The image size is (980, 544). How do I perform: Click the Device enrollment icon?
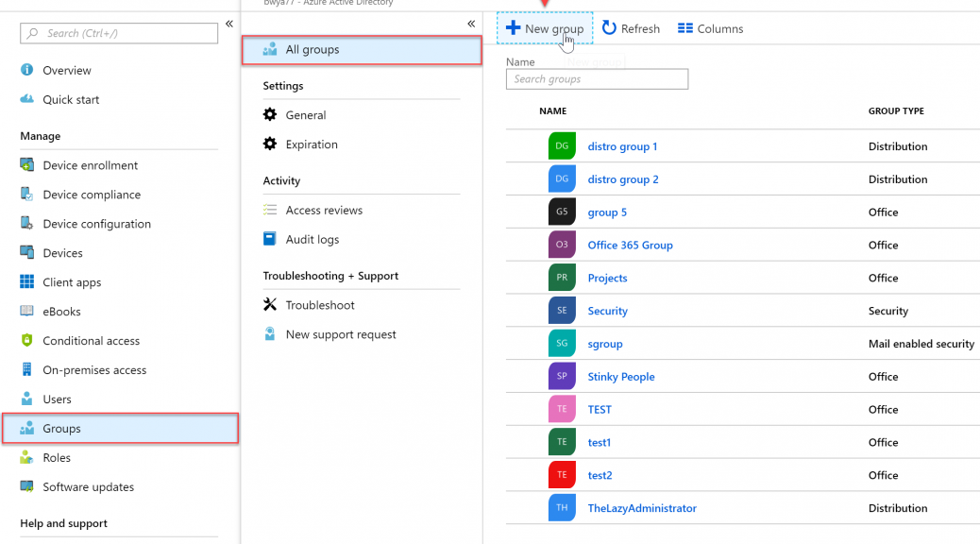(x=26, y=165)
